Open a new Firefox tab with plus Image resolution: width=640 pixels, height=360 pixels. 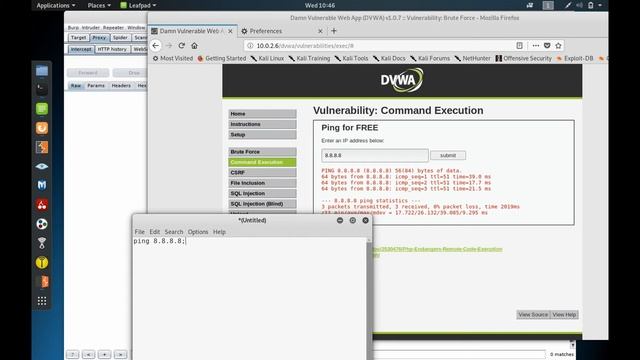(334, 31)
